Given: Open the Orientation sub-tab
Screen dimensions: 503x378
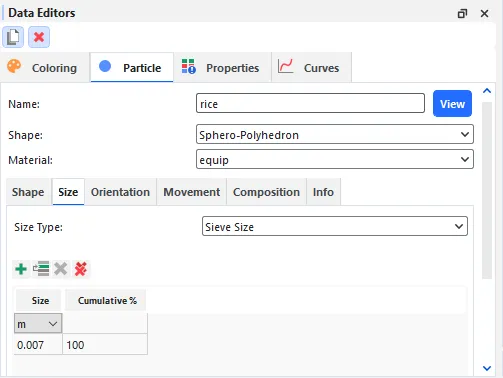Looking at the screenshot, I should (120, 192).
